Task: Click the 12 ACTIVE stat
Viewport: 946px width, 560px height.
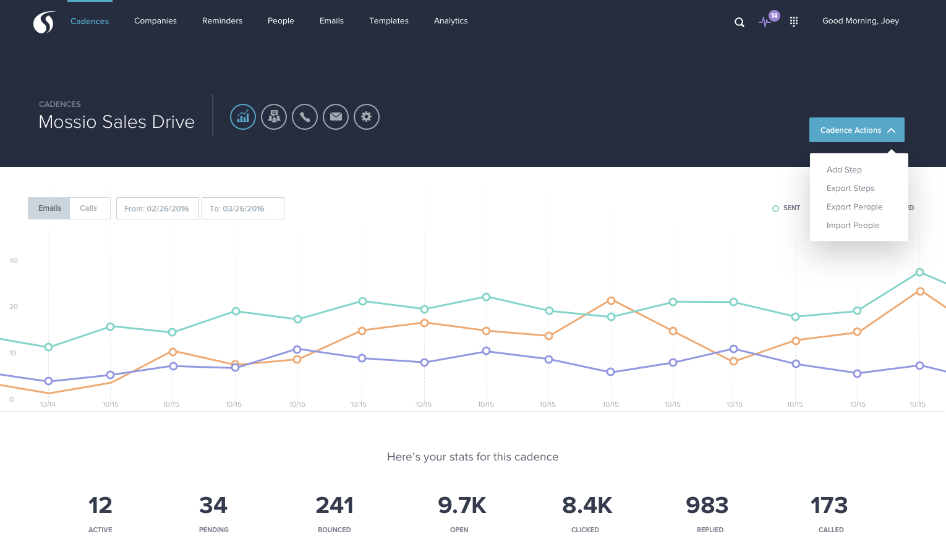Action: 100,514
